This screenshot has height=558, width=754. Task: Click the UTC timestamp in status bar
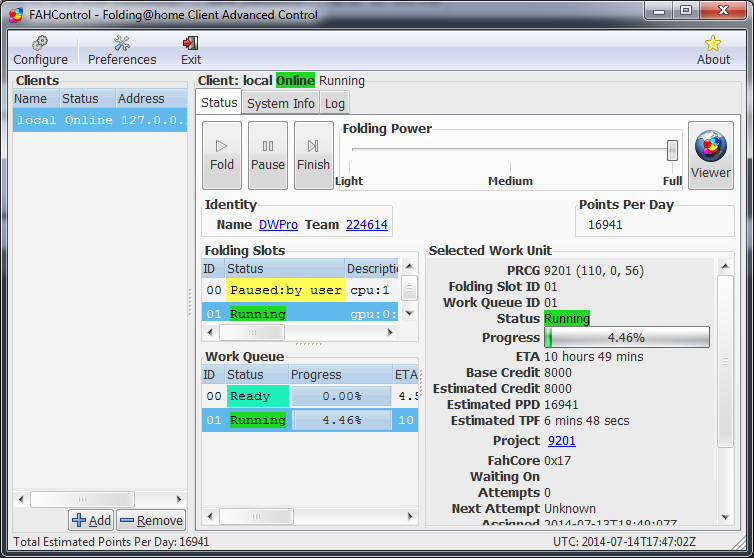tap(624, 542)
